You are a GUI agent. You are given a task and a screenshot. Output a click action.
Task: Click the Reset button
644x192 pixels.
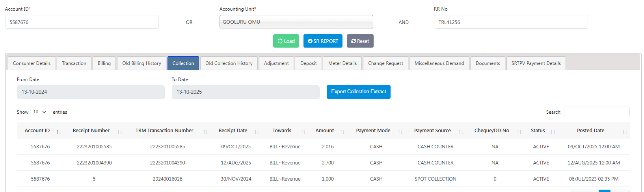point(360,41)
